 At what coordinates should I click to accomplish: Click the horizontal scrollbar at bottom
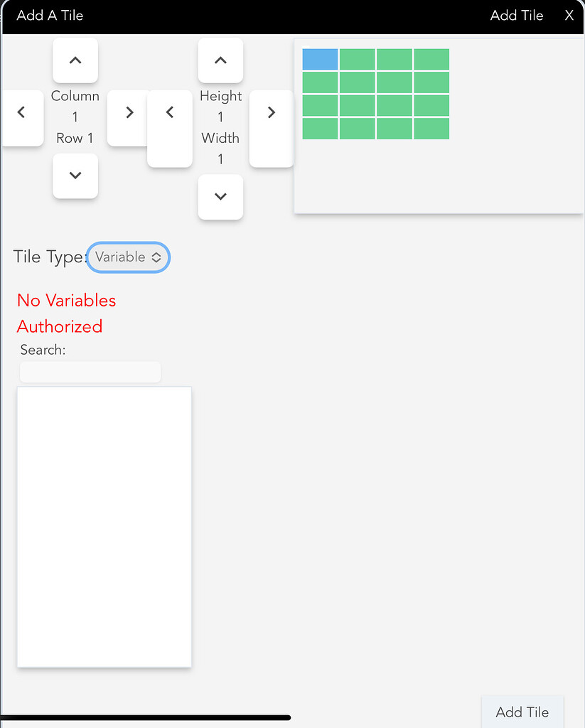tap(146, 717)
